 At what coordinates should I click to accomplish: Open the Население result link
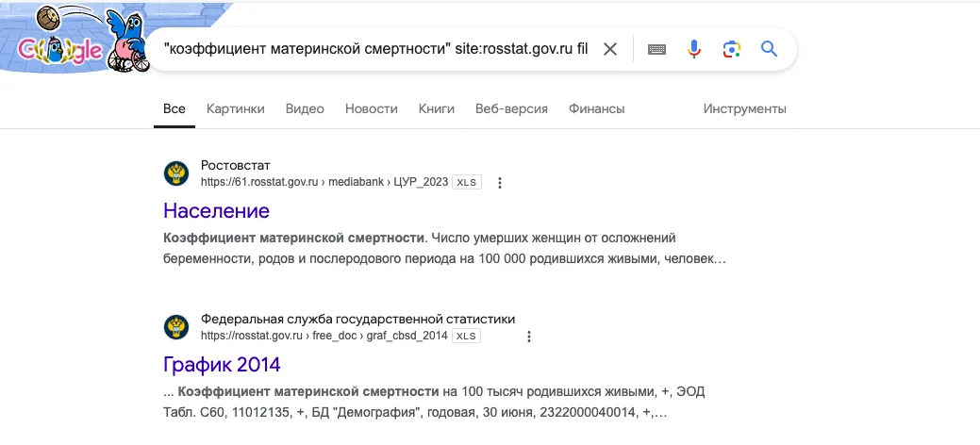(x=216, y=210)
